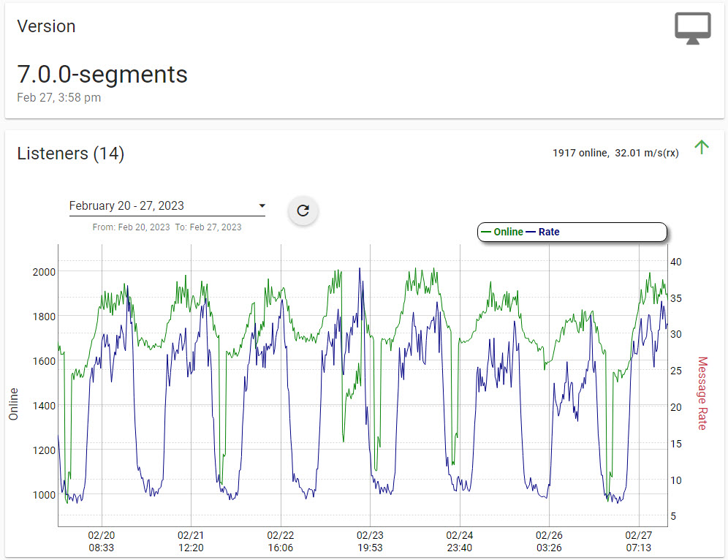
Task: Click the Version card title
Action: (x=46, y=26)
